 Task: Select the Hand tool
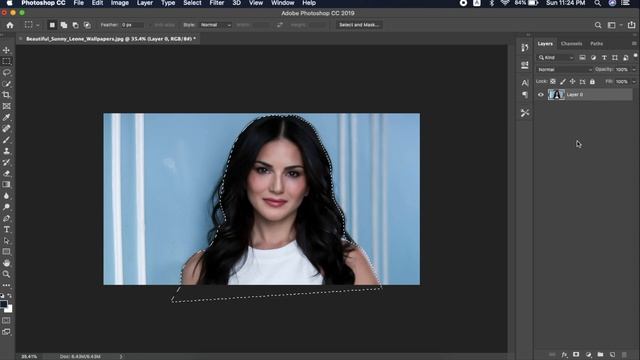coord(7,263)
